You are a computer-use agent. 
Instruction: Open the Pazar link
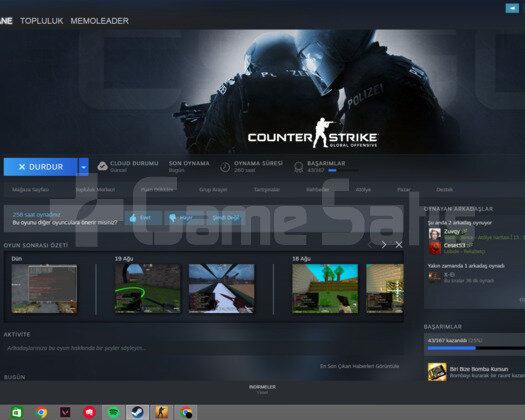tap(403, 190)
